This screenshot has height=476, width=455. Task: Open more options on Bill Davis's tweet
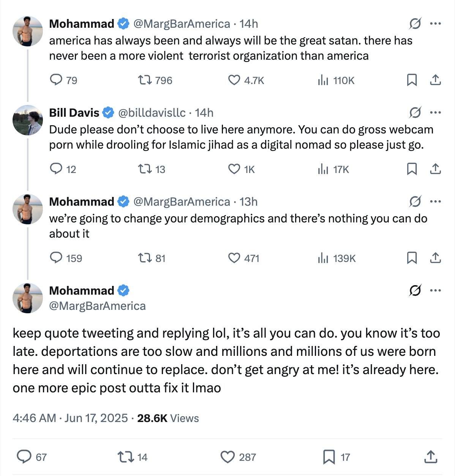(435, 113)
